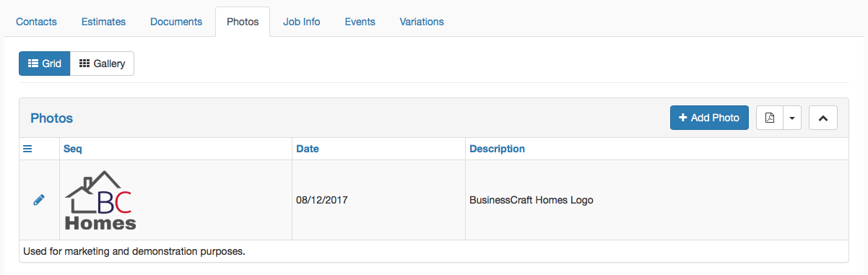Sort the photos by the Seq column header
The image size is (868, 275).
click(x=73, y=149)
